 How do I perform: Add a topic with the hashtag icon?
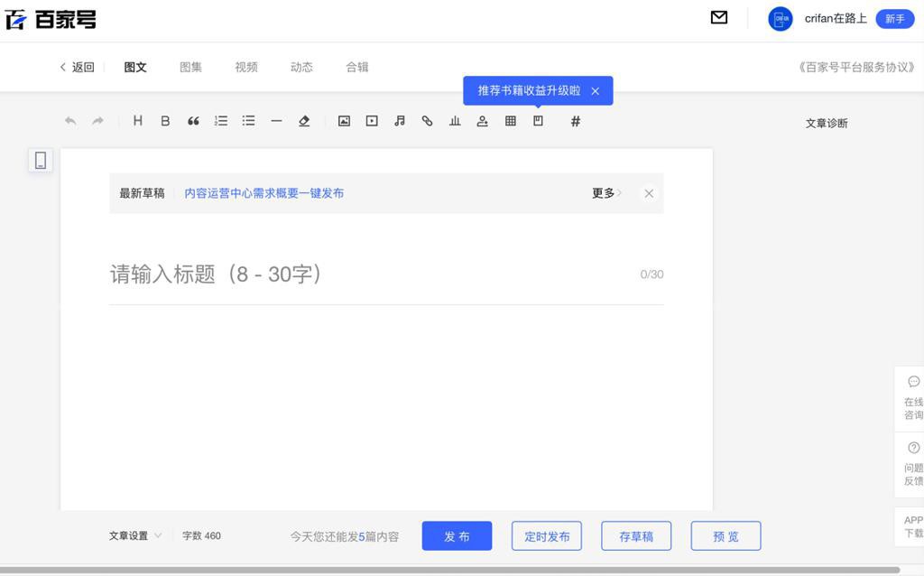[576, 121]
